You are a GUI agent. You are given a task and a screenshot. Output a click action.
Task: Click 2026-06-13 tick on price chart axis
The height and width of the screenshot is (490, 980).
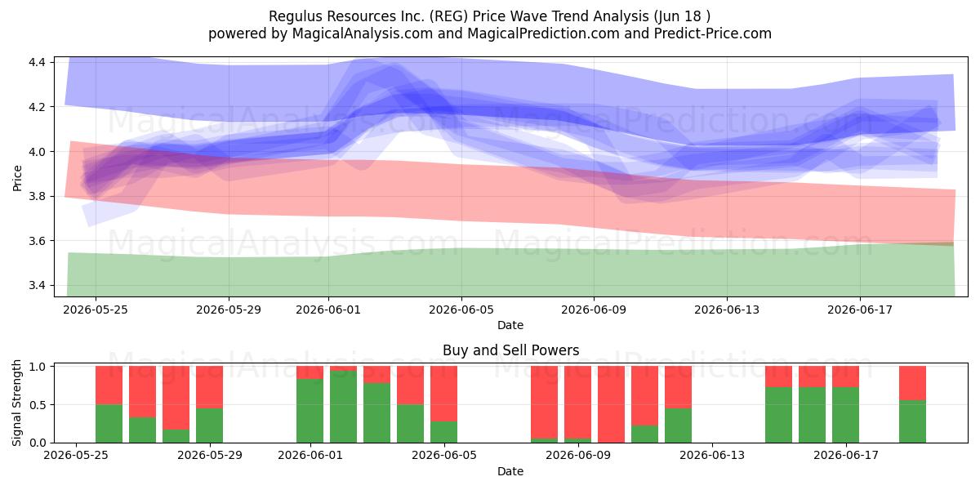[x=727, y=310]
